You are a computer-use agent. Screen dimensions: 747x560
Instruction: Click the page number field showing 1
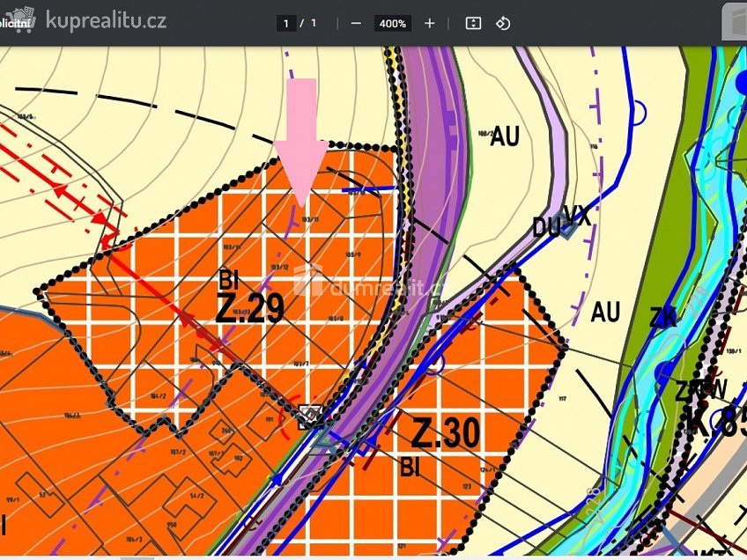point(285,24)
